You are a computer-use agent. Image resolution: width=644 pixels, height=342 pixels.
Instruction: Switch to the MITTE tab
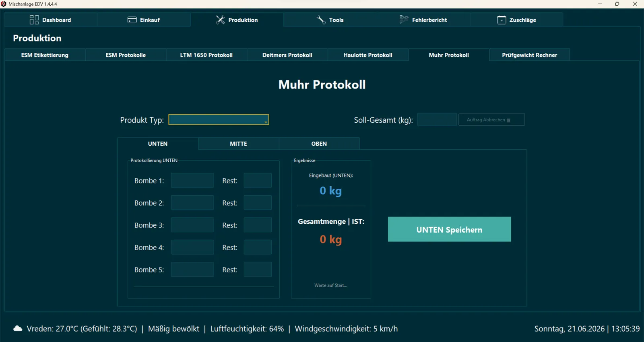click(x=238, y=144)
